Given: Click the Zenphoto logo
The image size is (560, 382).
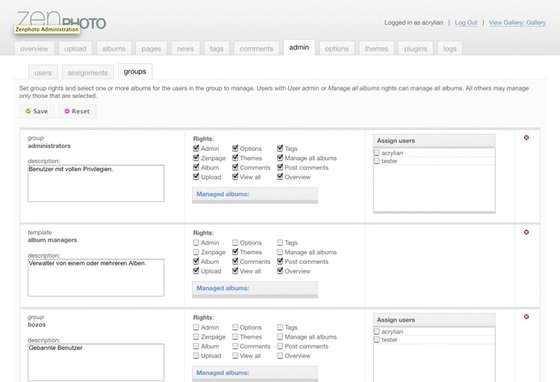Looking at the screenshot, I should coord(61,21).
